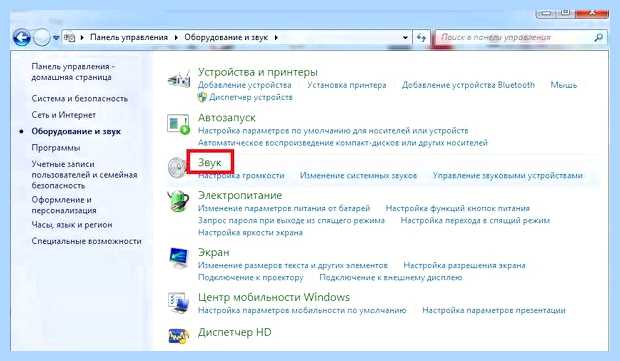Select Панель управления breadcrumb in address bar
620x361 pixels.
(x=129, y=37)
